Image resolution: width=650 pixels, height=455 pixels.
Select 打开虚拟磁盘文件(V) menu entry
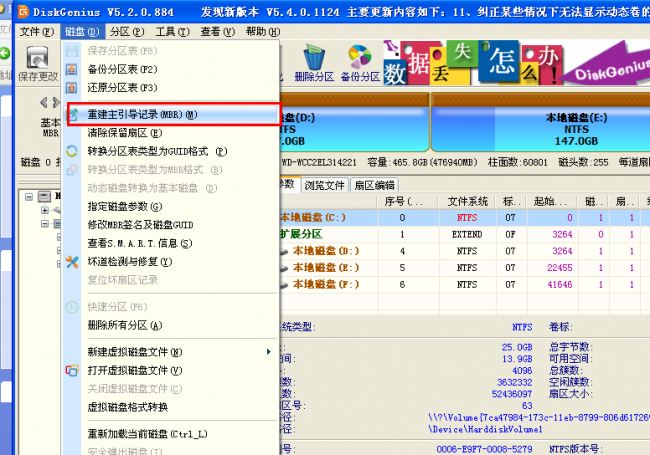pos(171,370)
